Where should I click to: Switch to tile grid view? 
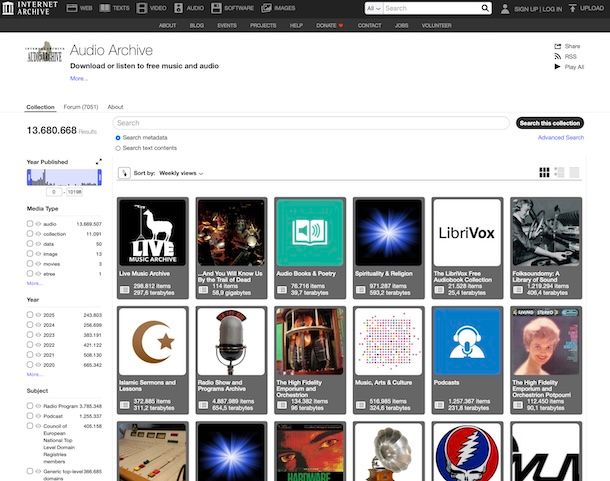pos(544,172)
